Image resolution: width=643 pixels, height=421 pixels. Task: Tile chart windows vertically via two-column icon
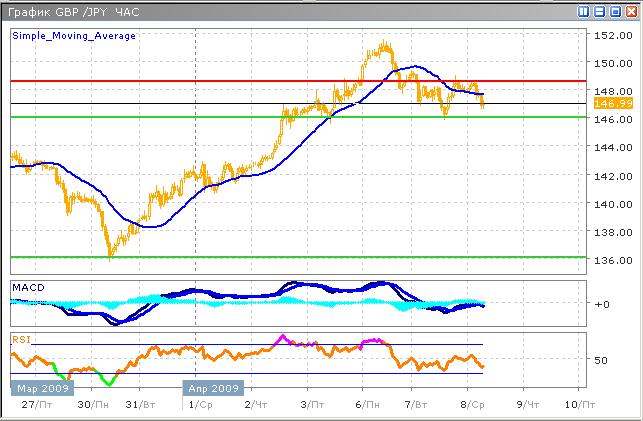click(583, 11)
